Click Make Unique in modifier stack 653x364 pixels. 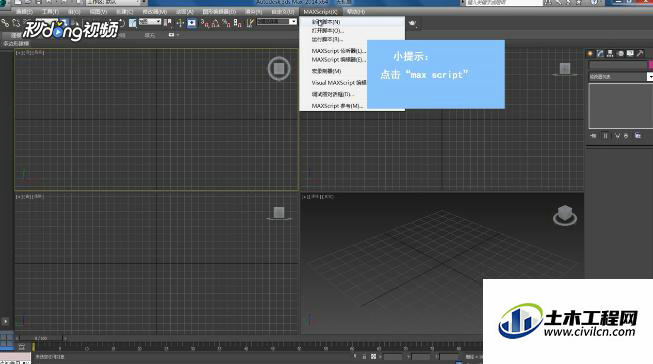click(x=617, y=136)
